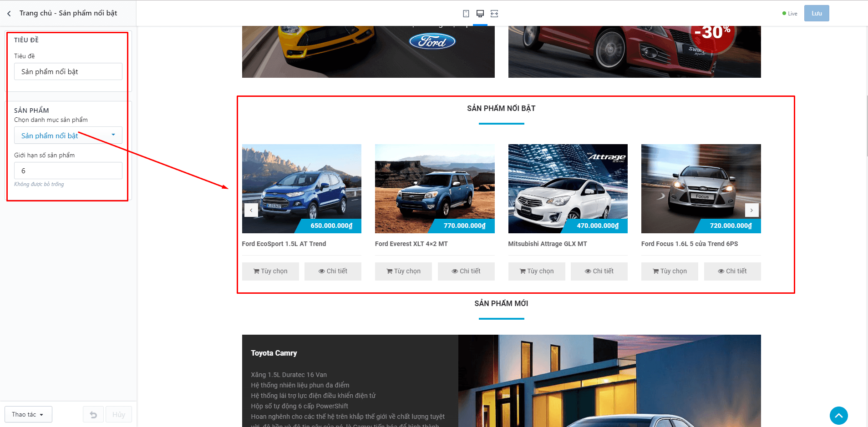Open the Ford Everest product image
Viewport: 868px width, 427px height.
tap(435, 188)
